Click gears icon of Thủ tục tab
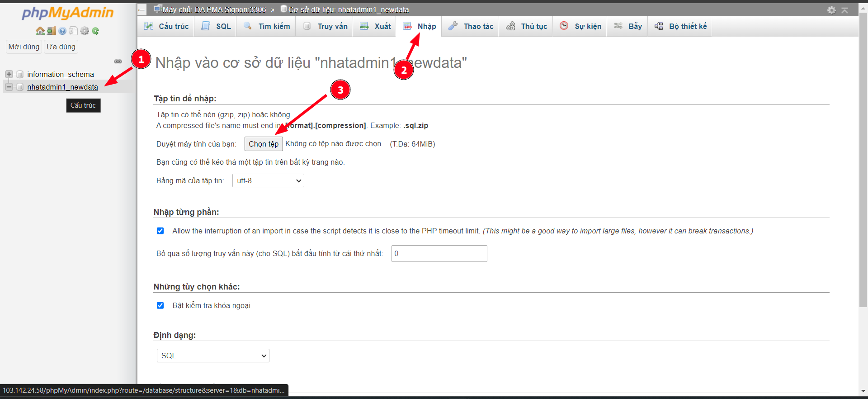The image size is (868, 399). [x=510, y=26]
